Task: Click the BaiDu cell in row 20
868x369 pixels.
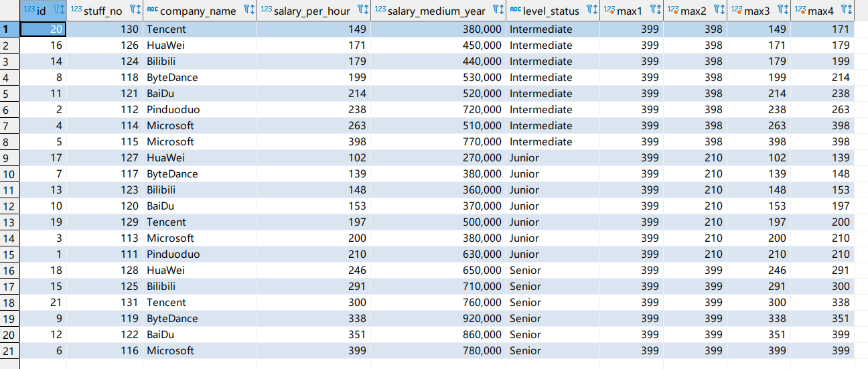Action: 200,334
